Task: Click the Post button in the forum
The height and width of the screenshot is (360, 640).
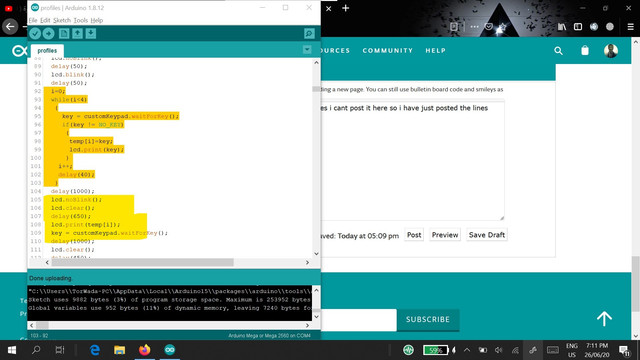Action: click(x=414, y=235)
